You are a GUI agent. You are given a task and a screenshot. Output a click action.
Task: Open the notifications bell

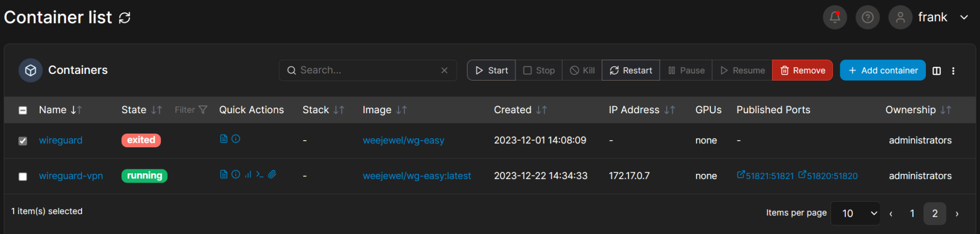pos(835,17)
